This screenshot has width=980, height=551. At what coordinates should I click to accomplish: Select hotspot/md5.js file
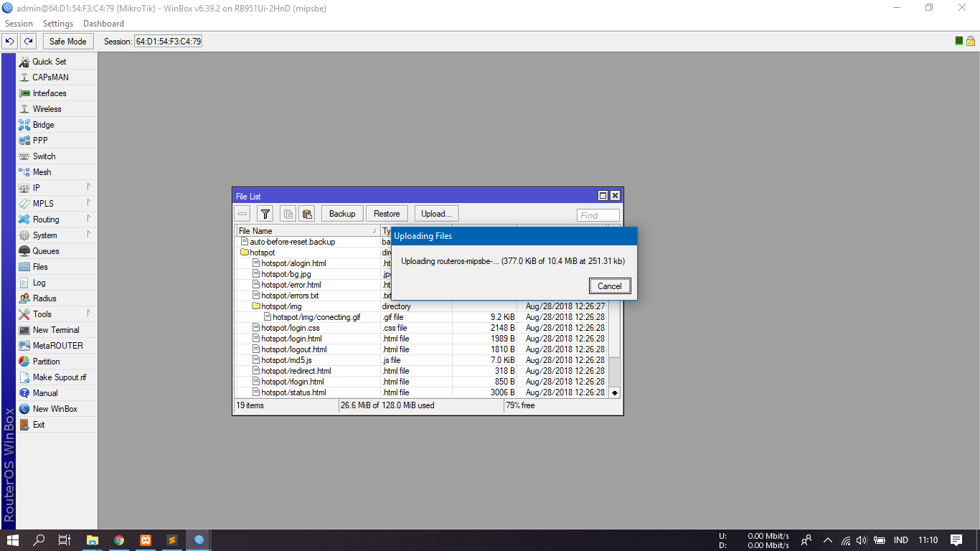click(423, 360)
